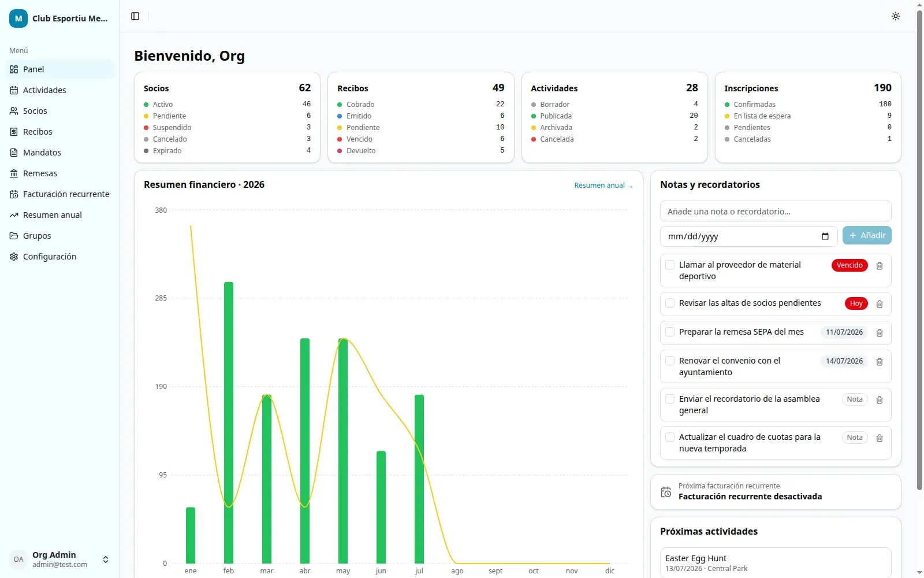Click 'Suspendido' row in Socios card
Screen dimensions: 924x578
pyautogui.click(x=227, y=128)
